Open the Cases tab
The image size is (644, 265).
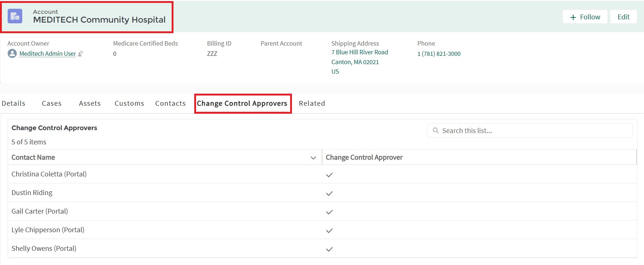52,104
